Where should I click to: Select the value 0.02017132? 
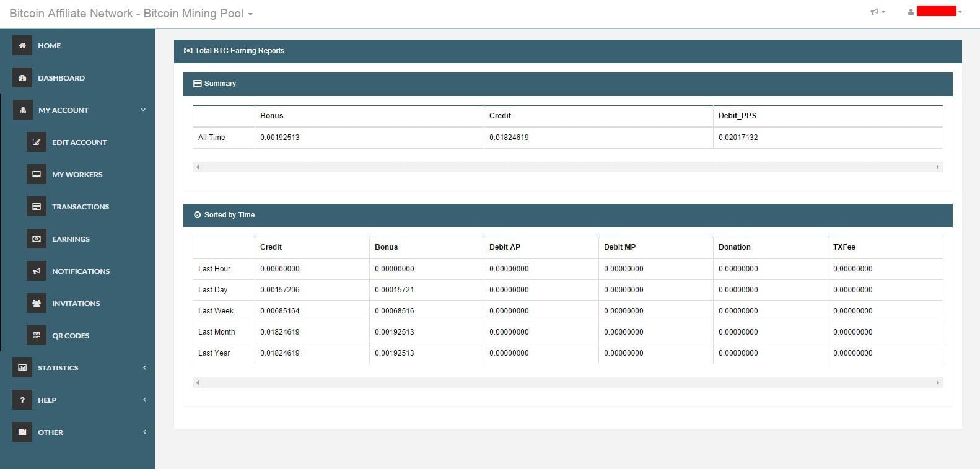click(738, 138)
